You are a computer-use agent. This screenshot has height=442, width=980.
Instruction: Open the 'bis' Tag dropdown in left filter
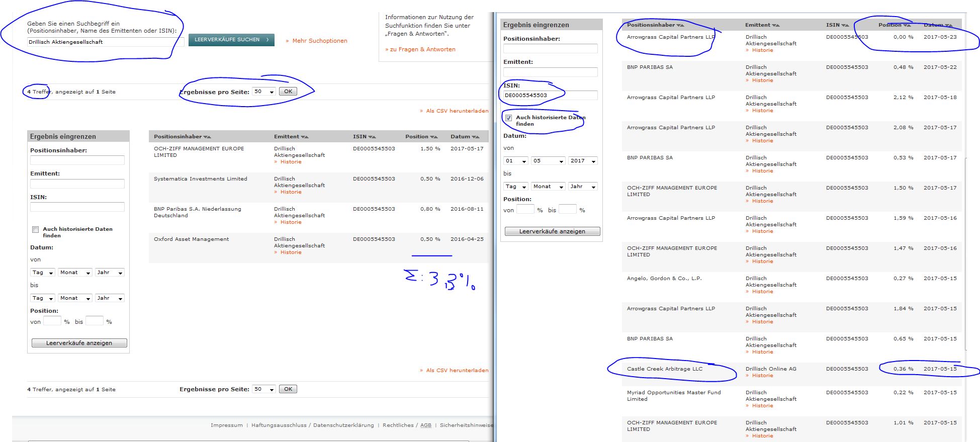click(x=43, y=298)
